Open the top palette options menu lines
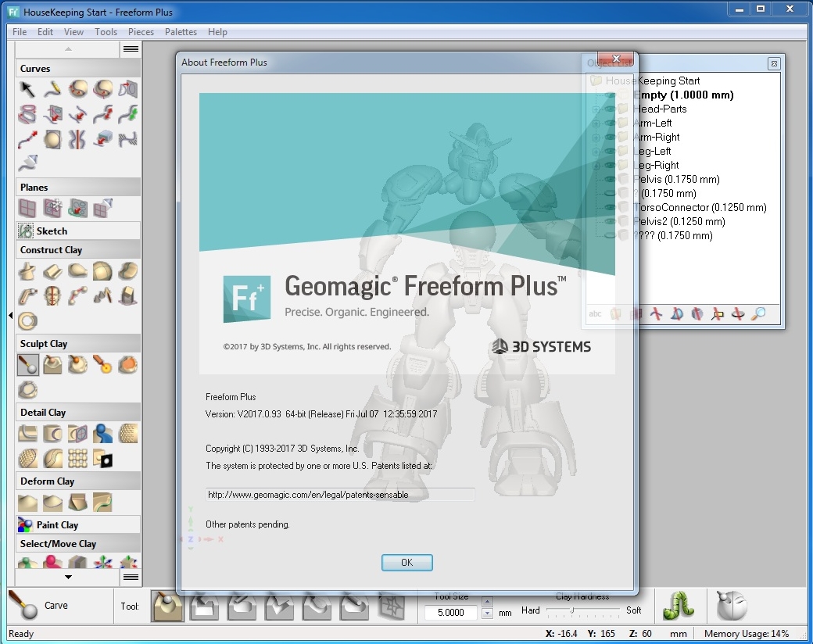 [131, 49]
